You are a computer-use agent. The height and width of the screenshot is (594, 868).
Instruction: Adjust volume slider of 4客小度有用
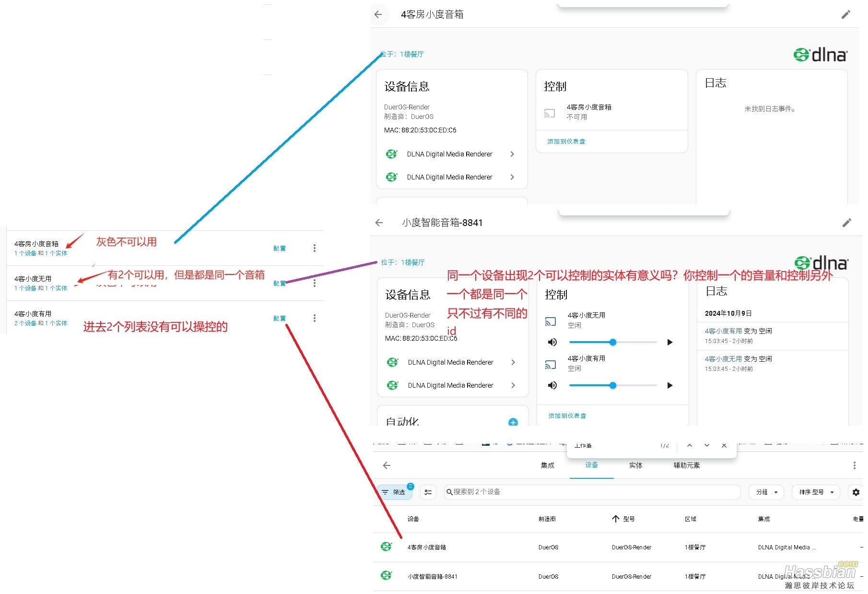pyautogui.click(x=613, y=385)
